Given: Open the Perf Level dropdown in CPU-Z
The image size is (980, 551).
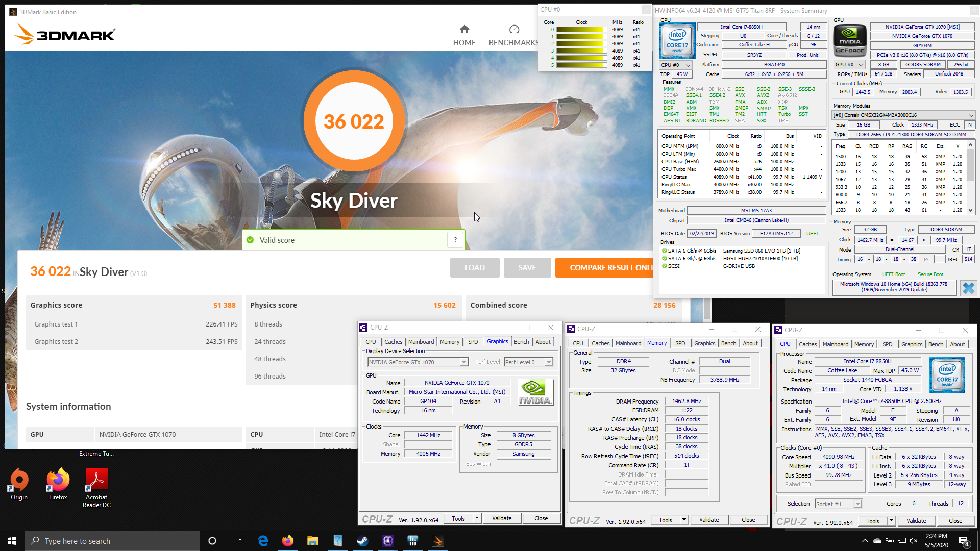Looking at the screenshot, I should (x=528, y=362).
